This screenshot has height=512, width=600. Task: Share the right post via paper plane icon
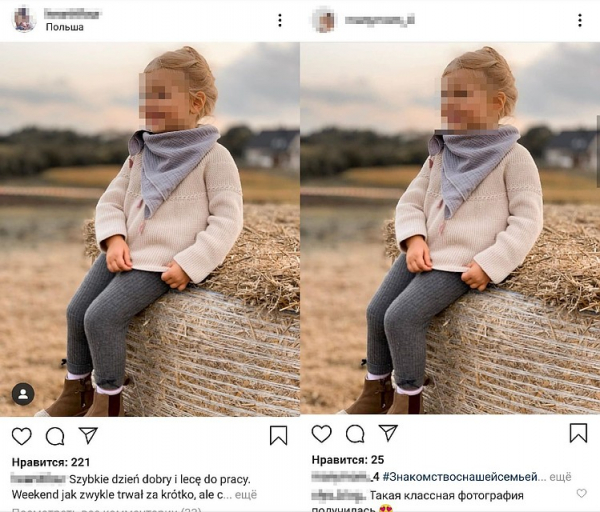tap(388, 433)
